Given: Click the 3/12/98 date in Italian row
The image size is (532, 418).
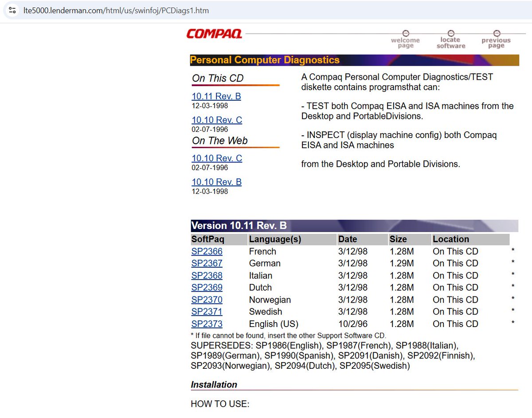Looking at the screenshot, I should pyautogui.click(x=352, y=276).
